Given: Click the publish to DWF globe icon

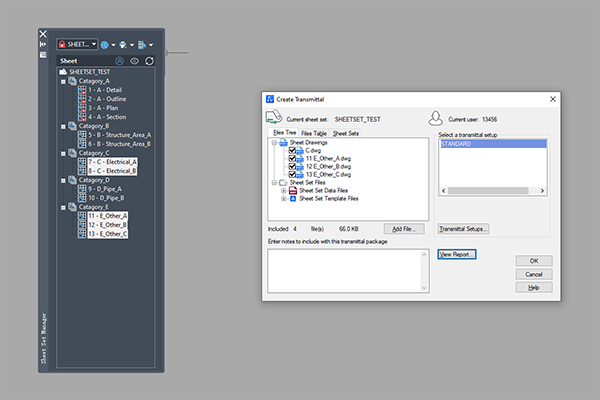Looking at the screenshot, I should pos(104,45).
